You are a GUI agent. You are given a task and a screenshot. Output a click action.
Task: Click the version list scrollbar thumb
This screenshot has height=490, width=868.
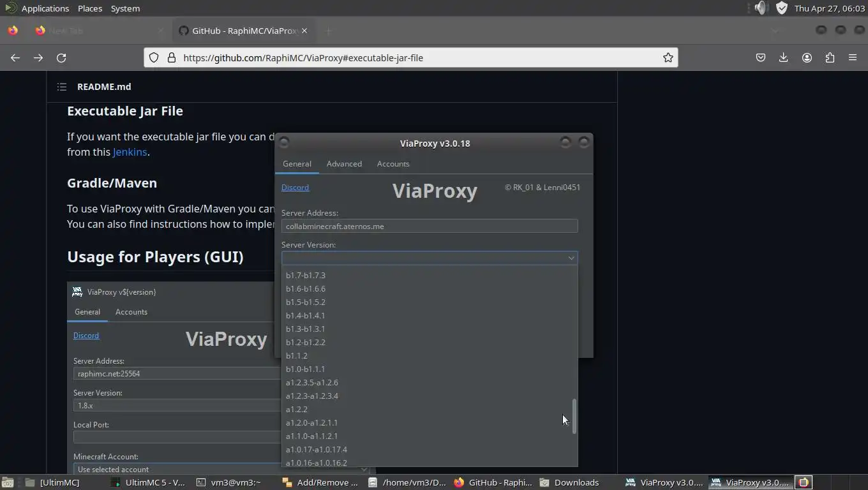[x=574, y=417]
